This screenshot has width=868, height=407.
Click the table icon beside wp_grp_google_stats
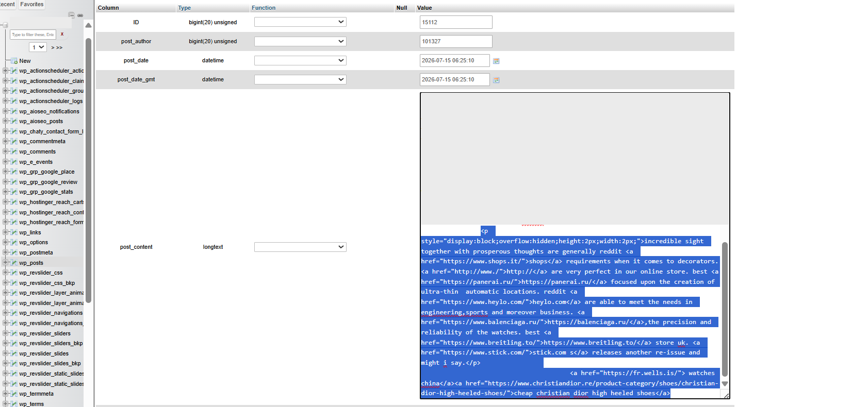[14, 192]
